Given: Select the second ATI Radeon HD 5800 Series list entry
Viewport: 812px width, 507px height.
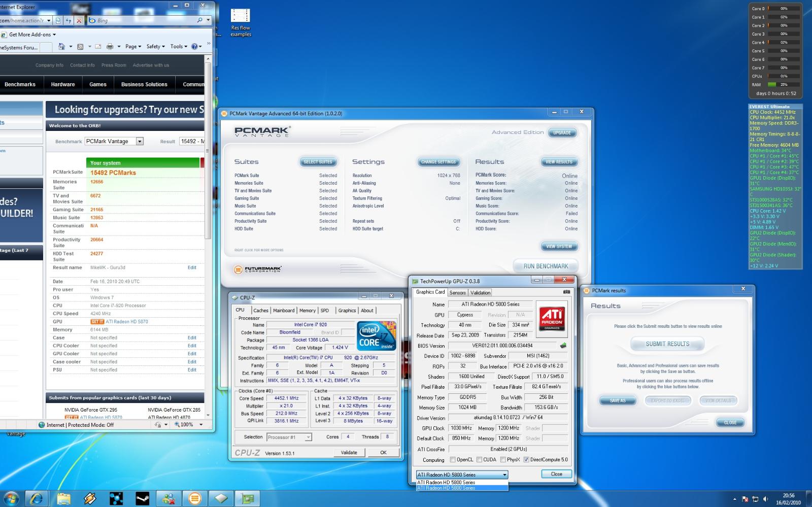Looking at the screenshot, I should click(462, 488).
